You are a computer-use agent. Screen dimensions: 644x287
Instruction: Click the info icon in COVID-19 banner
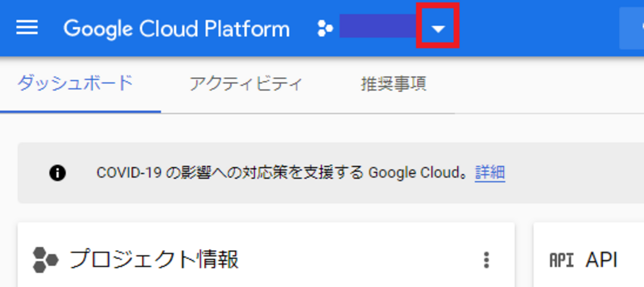point(57,173)
